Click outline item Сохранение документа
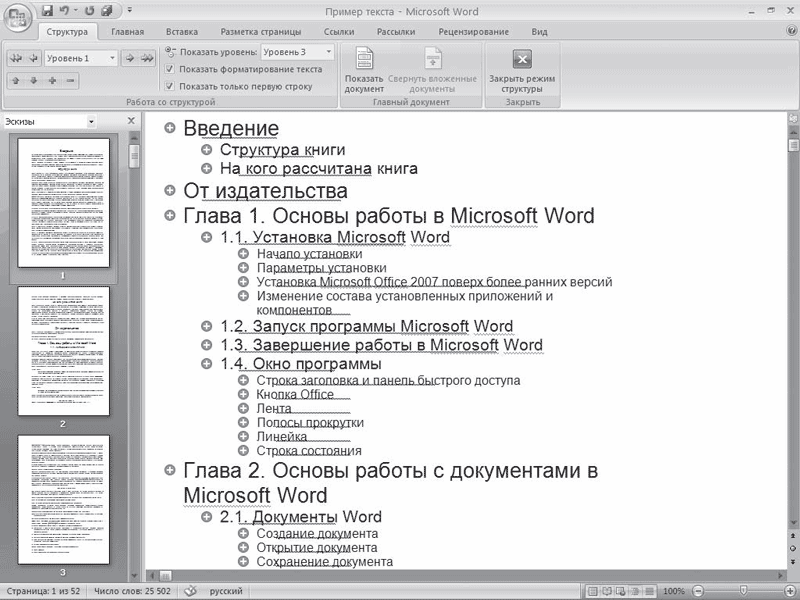This screenshot has height=600, width=800. 324,562
